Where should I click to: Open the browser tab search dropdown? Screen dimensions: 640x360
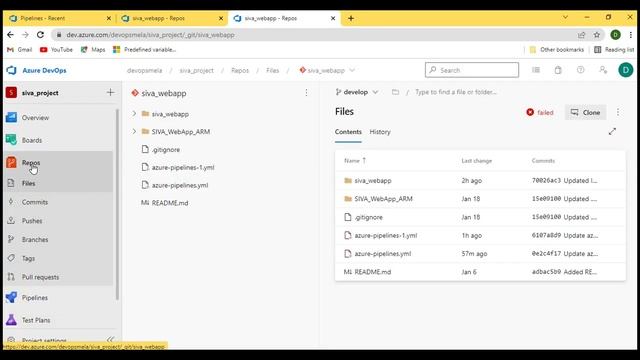(x=565, y=18)
